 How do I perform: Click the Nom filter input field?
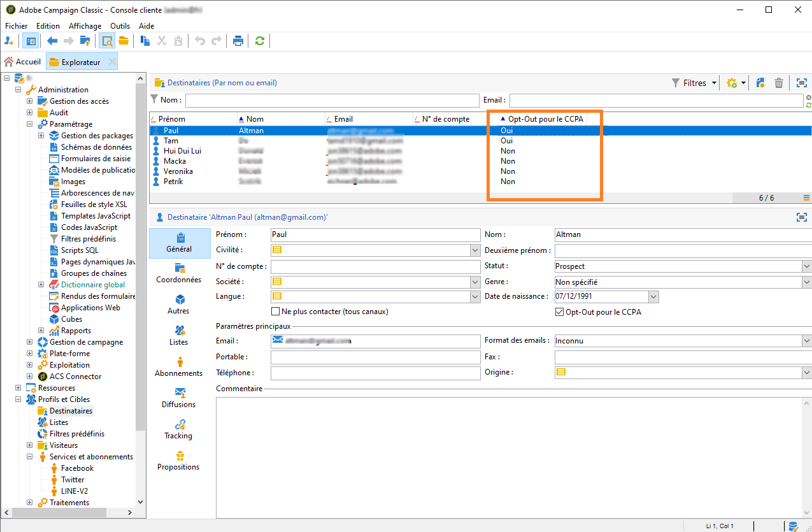tap(331, 100)
